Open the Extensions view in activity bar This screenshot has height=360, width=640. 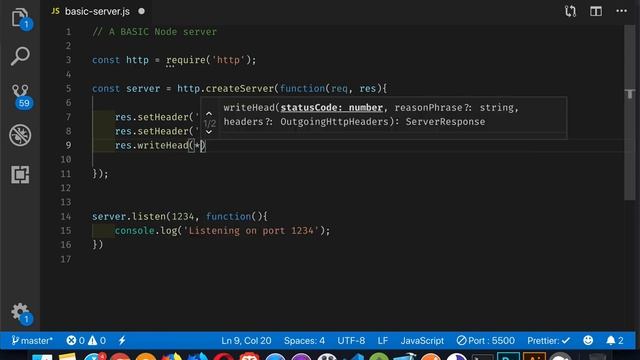tap(20, 174)
